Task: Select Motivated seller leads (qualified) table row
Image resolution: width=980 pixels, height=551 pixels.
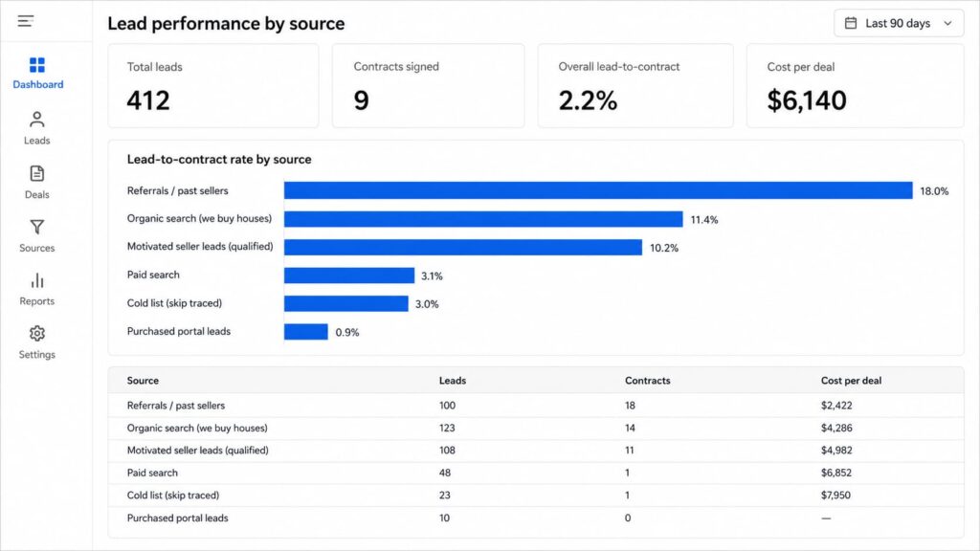Action: [x=536, y=451]
